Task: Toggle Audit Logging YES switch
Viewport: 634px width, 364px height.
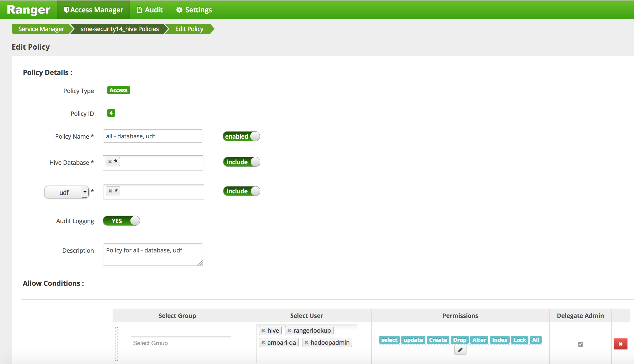Action: [121, 221]
